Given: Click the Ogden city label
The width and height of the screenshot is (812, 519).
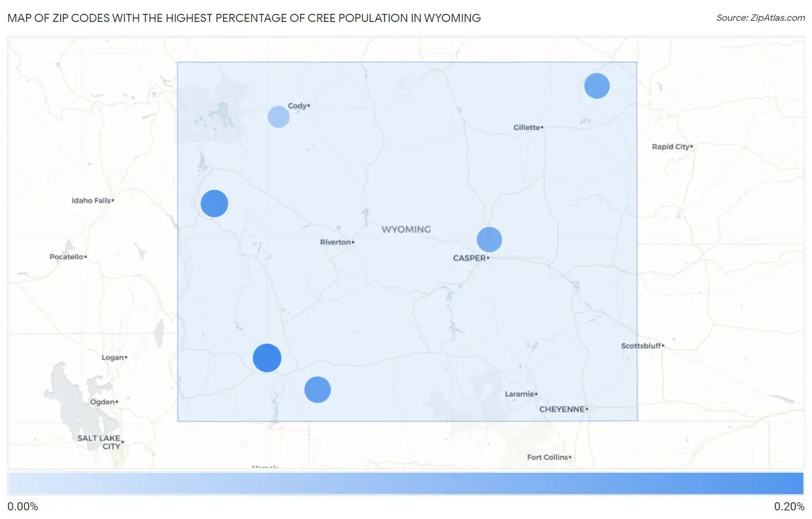Looking at the screenshot, I should [x=104, y=402].
